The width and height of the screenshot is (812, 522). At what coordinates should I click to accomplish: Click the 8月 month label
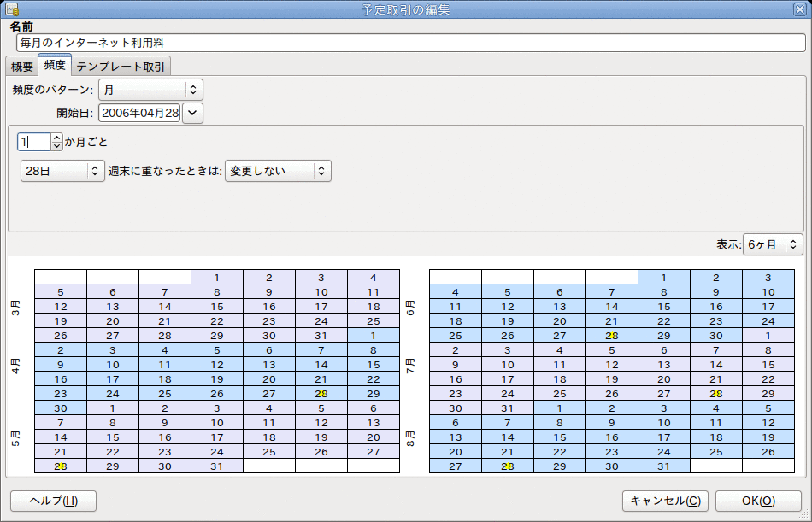point(410,439)
